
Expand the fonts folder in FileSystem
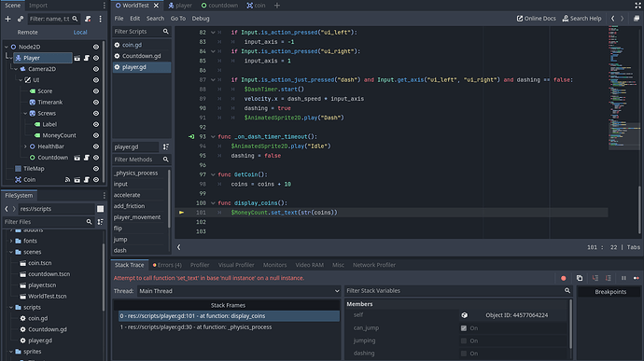click(x=11, y=241)
